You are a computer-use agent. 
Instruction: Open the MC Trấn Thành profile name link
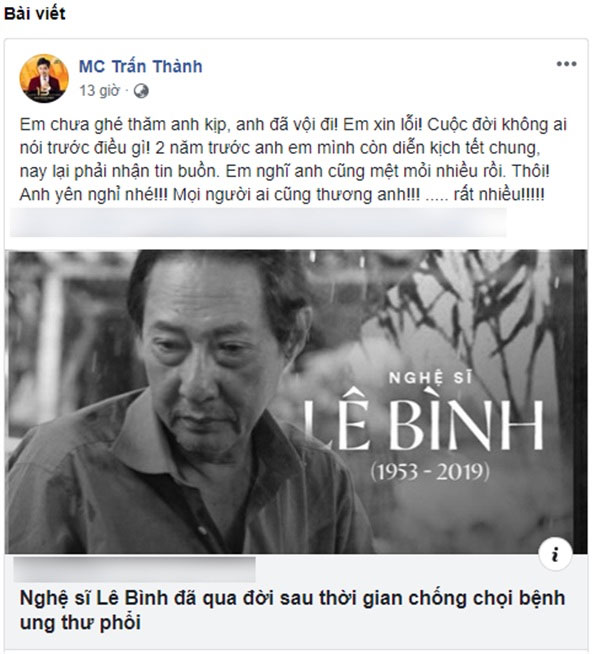[141, 66]
